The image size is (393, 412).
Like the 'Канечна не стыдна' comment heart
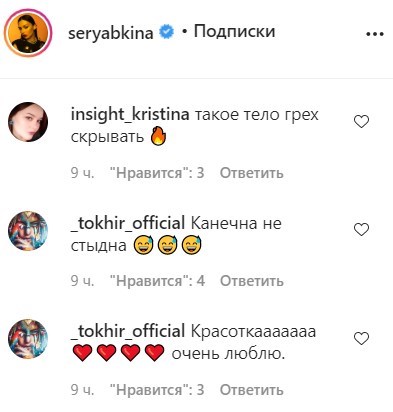click(361, 230)
